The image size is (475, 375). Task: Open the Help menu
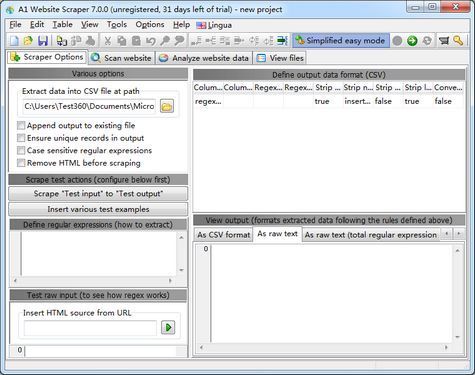click(181, 25)
